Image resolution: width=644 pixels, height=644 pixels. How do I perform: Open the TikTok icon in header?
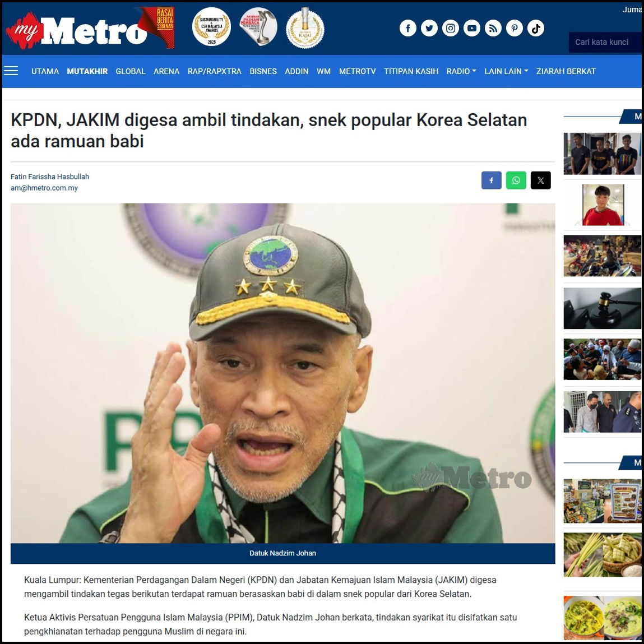point(536,29)
